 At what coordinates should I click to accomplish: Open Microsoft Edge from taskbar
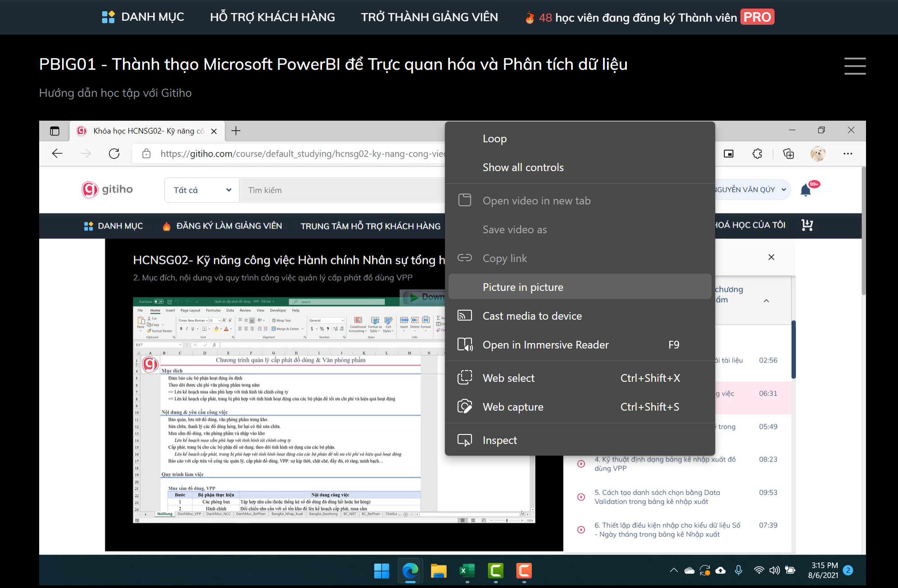(410, 571)
